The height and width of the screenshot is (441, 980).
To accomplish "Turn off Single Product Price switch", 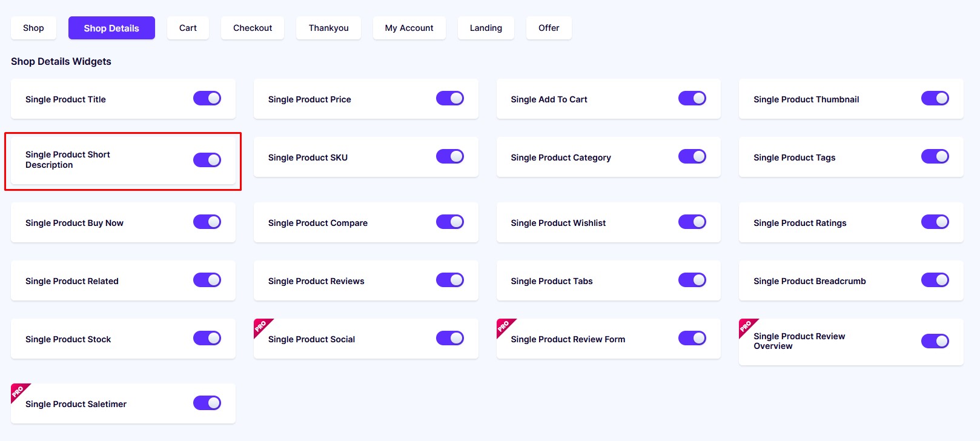I will point(450,98).
